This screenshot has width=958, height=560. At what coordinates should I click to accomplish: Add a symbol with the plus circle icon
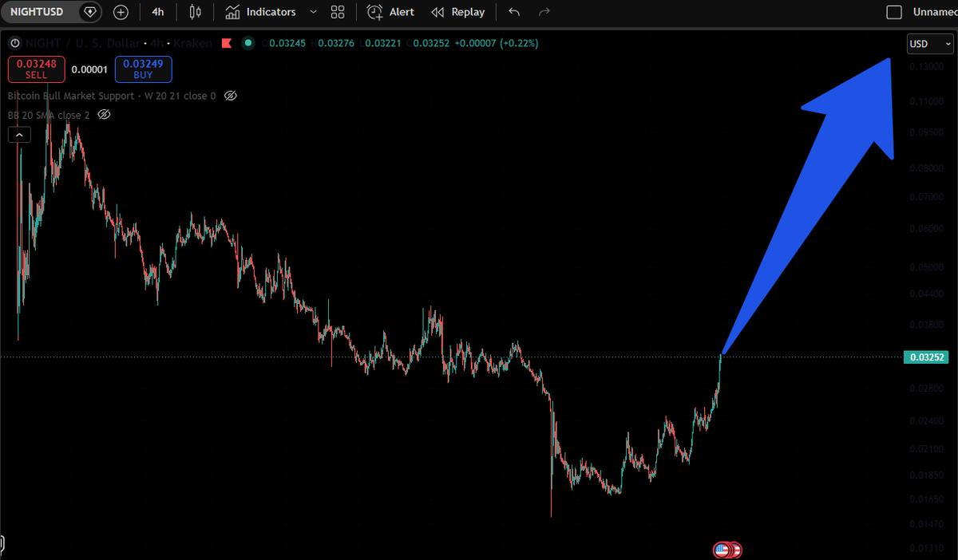click(x=121, y=12)
